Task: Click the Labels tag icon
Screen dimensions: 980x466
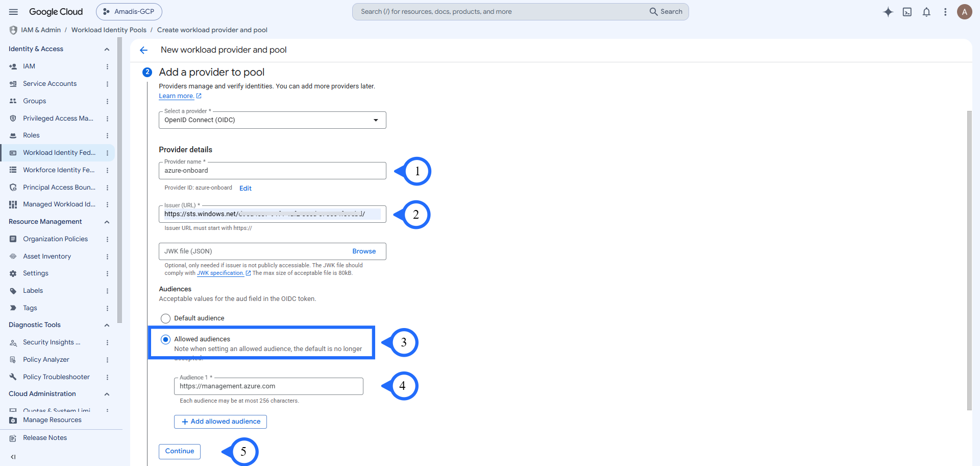Action: [13, 291]
